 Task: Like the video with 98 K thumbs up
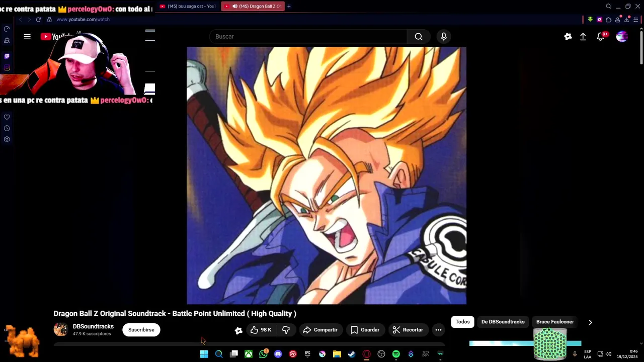(261, 330)
